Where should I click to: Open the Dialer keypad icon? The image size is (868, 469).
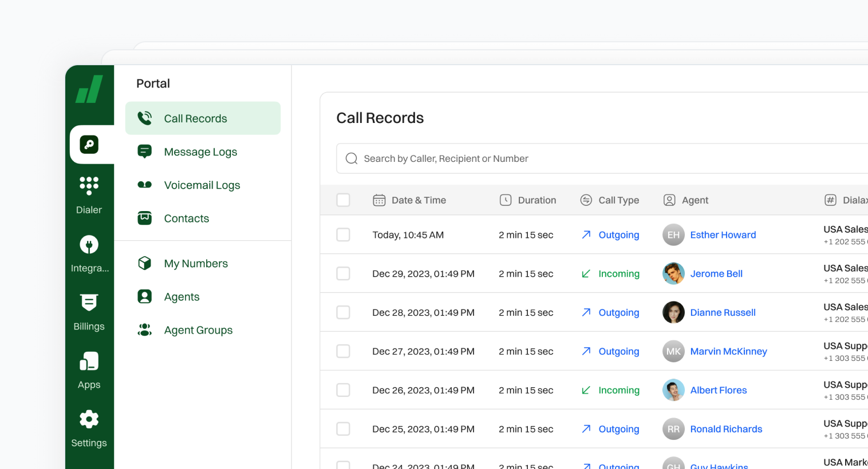(x=89, y=186)
